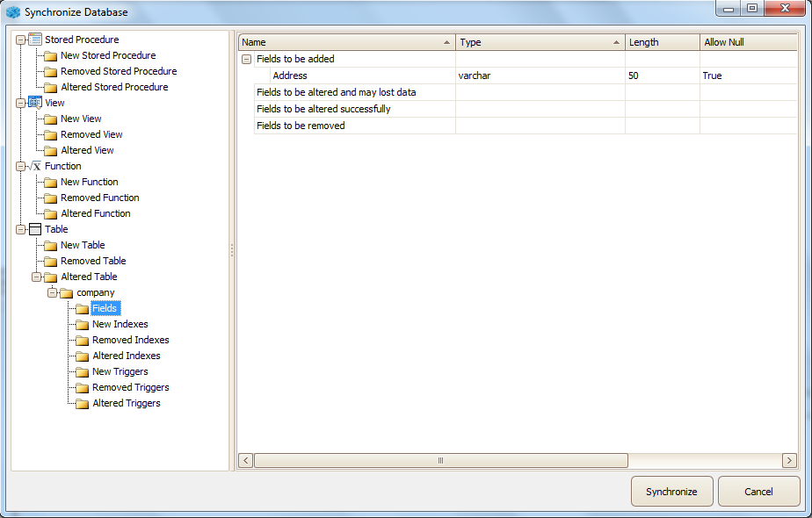Screen dimensions: 812x518
Task: Click the Altered Table folder icon
Action: click(x=50, y=277)
